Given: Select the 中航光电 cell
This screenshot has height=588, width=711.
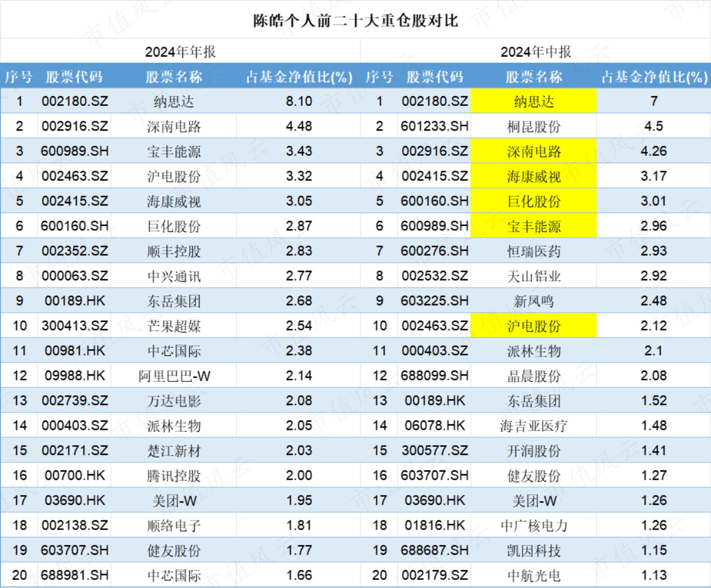Looking at the screenshot, I should 534,575.
